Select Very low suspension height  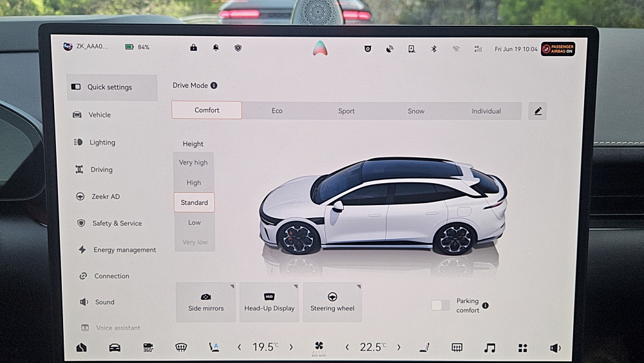195,242
